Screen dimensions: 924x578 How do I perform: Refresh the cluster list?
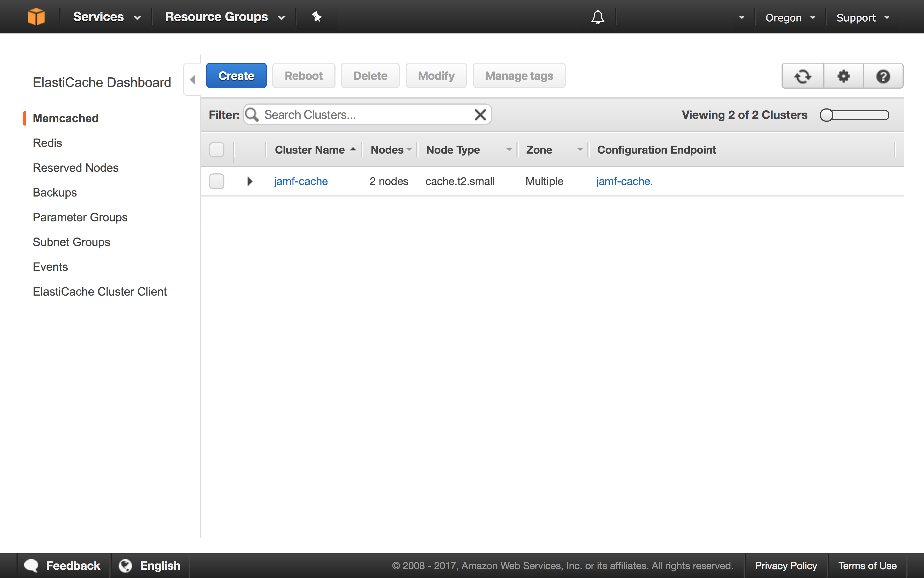802,76
